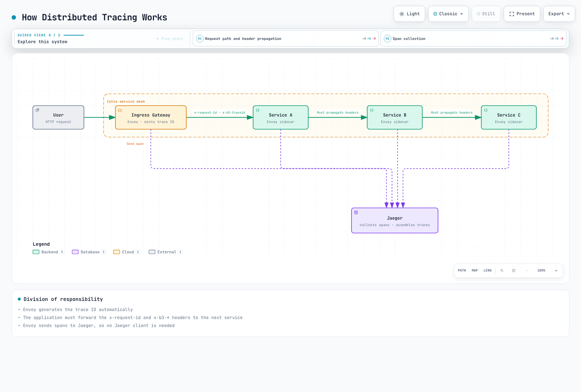Enter Present fullscreen mode

[x=522, y=14]
